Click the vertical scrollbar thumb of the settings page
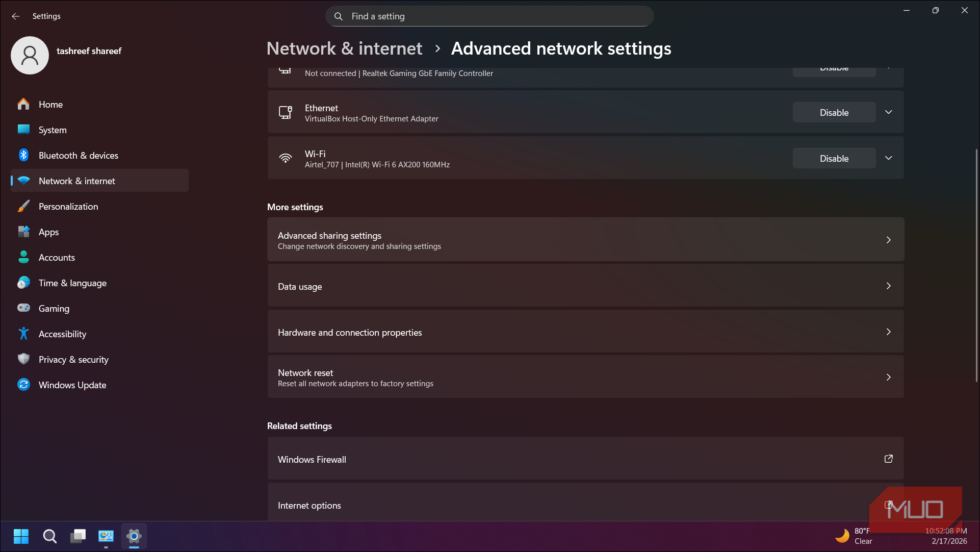Image resolution: width=980 pixels, height=552 pixels. 976,265
